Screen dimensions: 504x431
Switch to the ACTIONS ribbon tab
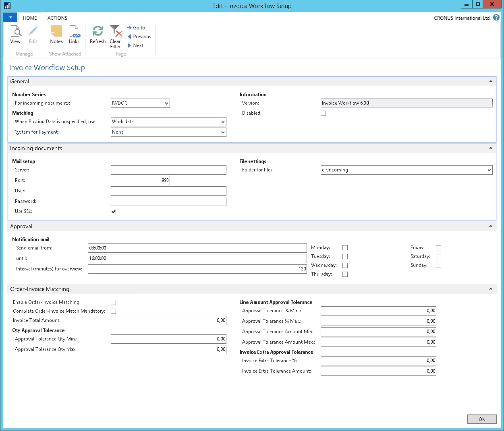[57, 18]
